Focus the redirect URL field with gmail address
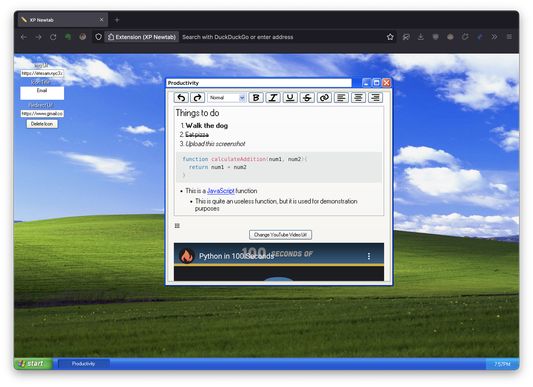 pos(42,114)
